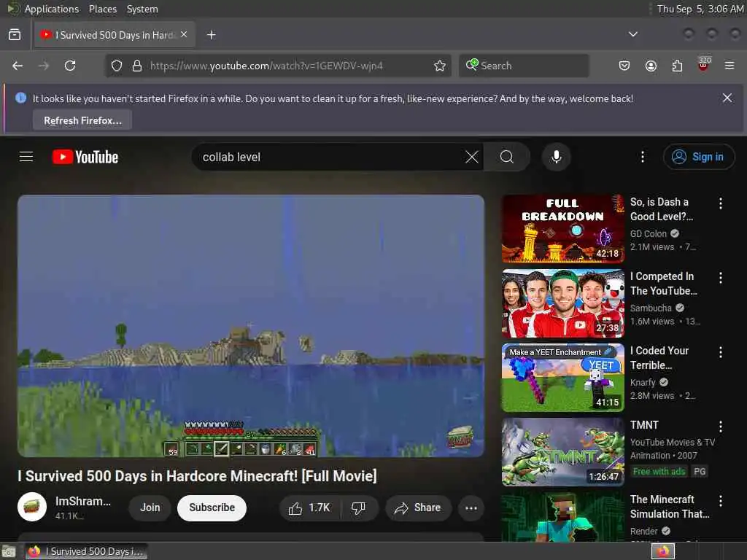
Task: Open 'So, is Dash a Good Level?' title
Action: (x=661, y=209)
